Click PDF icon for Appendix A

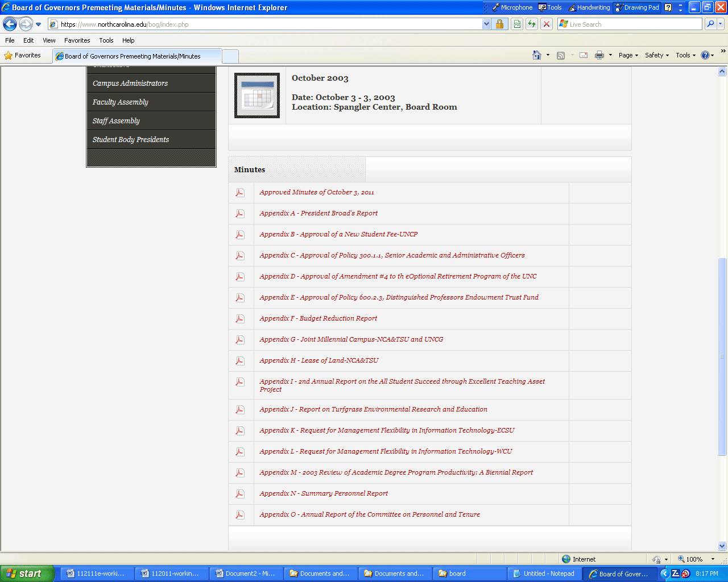coord(240,214)
